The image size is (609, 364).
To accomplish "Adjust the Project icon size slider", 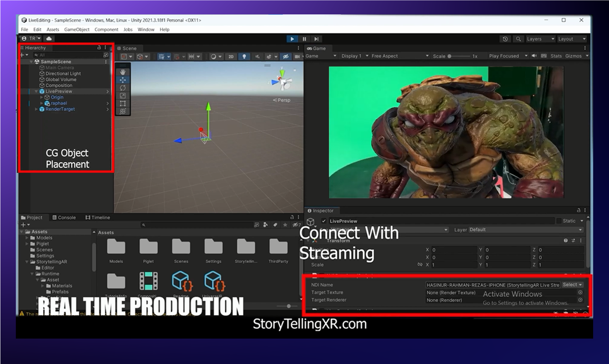I will tap(287, 306).
